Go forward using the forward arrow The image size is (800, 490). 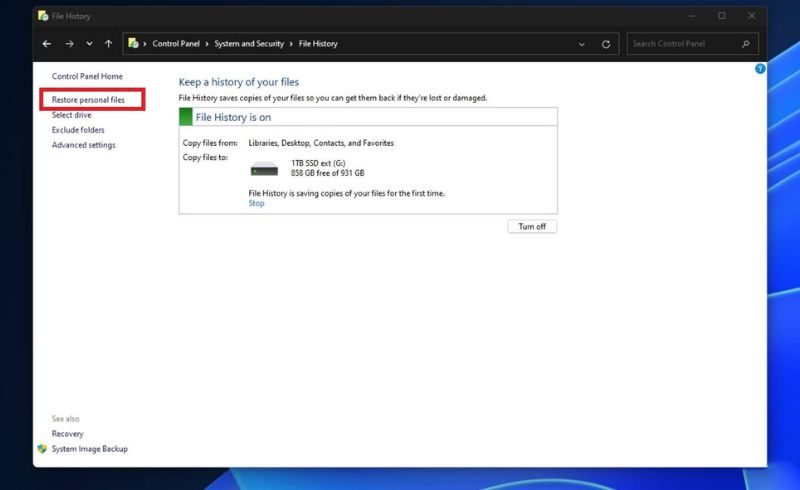[x=69, y=44]
